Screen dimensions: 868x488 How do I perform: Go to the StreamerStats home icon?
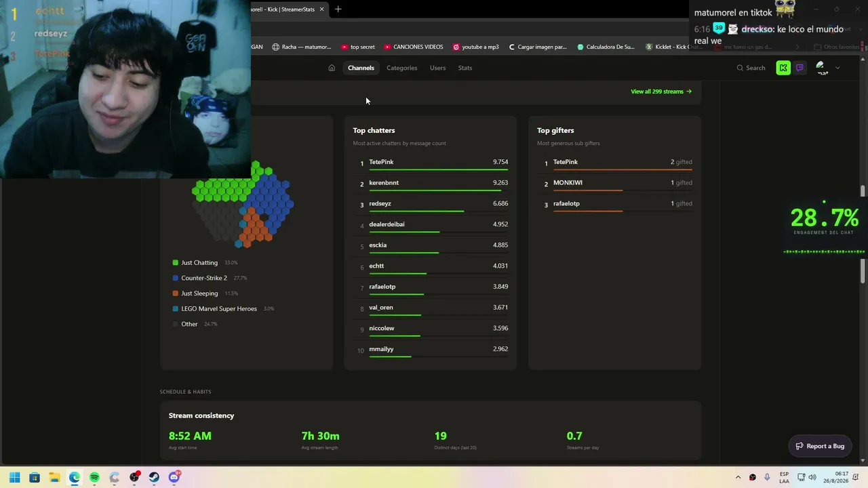click(332, 68)
